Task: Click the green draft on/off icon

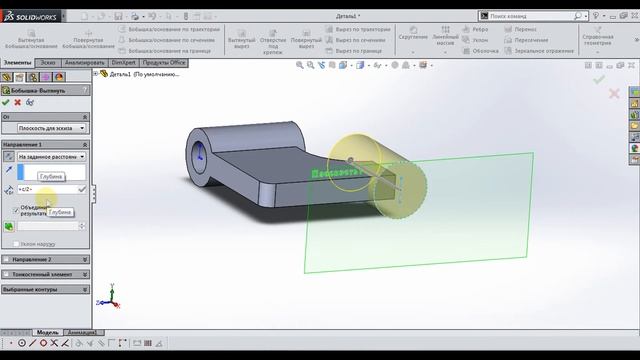Action: tap(9, 227)
